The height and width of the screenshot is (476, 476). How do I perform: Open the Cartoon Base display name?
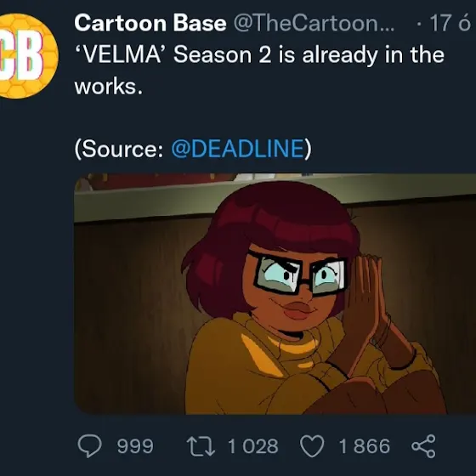[150, 23]
